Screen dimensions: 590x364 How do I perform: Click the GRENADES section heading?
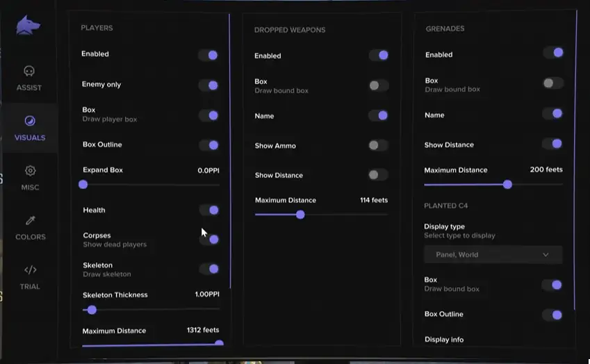(445, 28)
